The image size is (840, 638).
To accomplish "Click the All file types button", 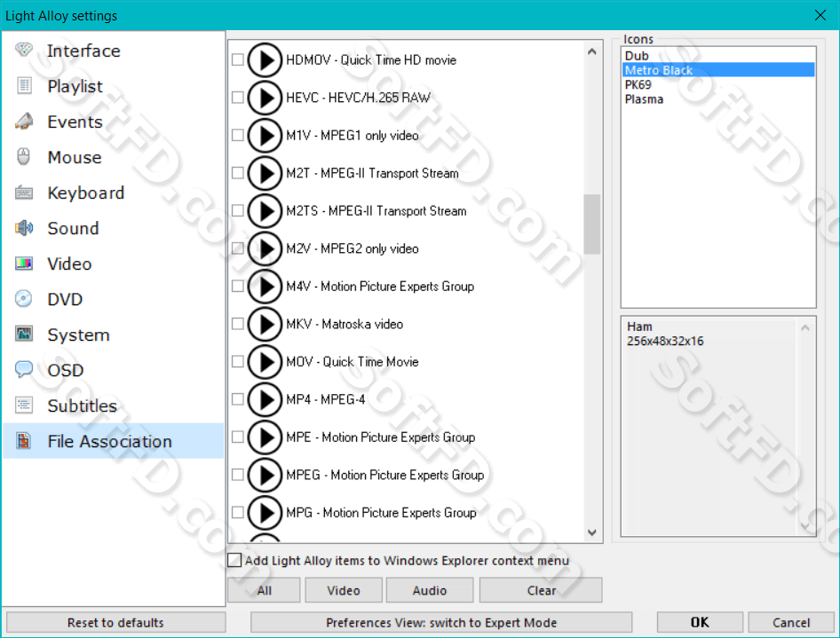I will [264, 590].
